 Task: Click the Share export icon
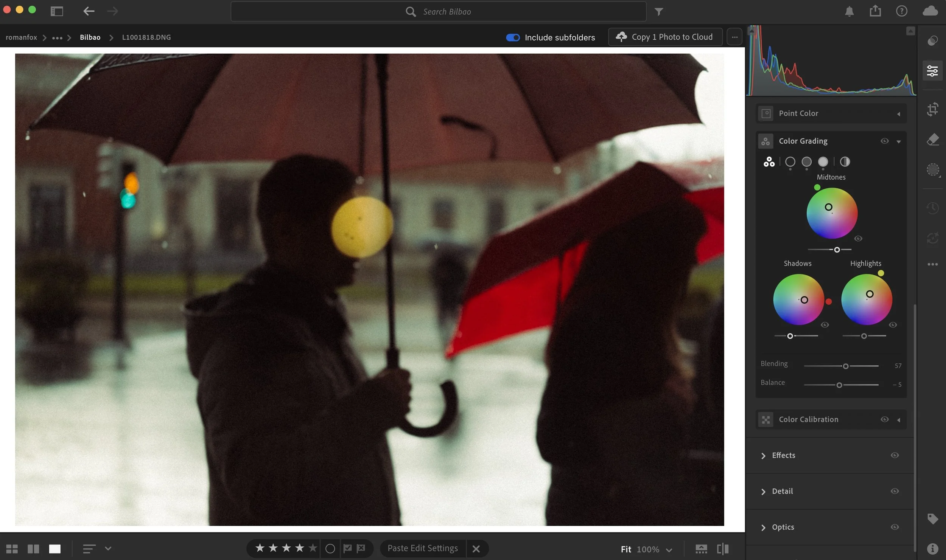tap(875, 11)
